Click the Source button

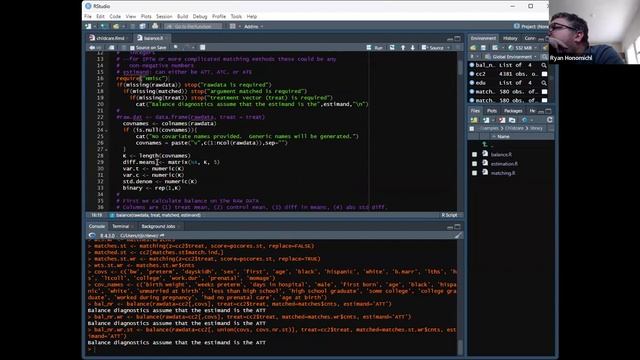point(433,48)
